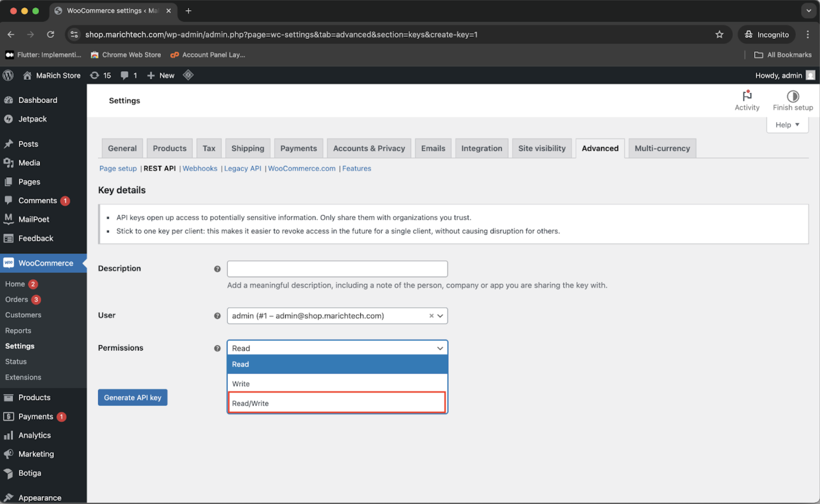
Task: Click into the Description text field
Action: [x=337, y=269]
